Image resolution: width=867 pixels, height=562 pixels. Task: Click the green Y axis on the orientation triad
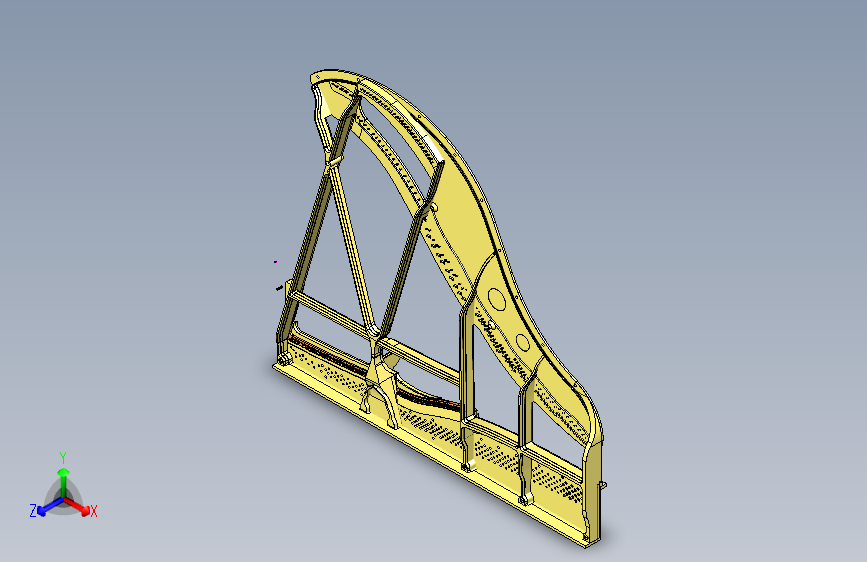tap(63, 482)
